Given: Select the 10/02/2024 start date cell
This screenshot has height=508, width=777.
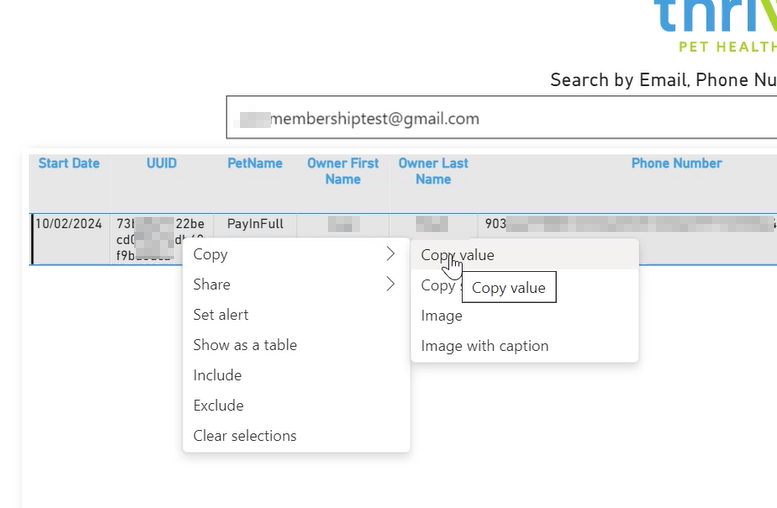Looking at the screenshot, I should pyautogui.click(x=69, y=224).
